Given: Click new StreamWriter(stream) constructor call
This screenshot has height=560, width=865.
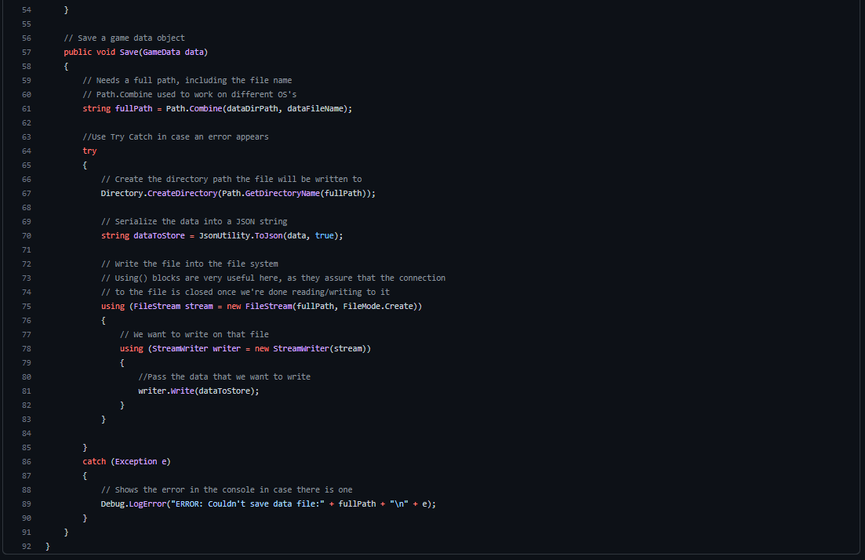Looking at the screenshot, I should click(x=311, y=349).
